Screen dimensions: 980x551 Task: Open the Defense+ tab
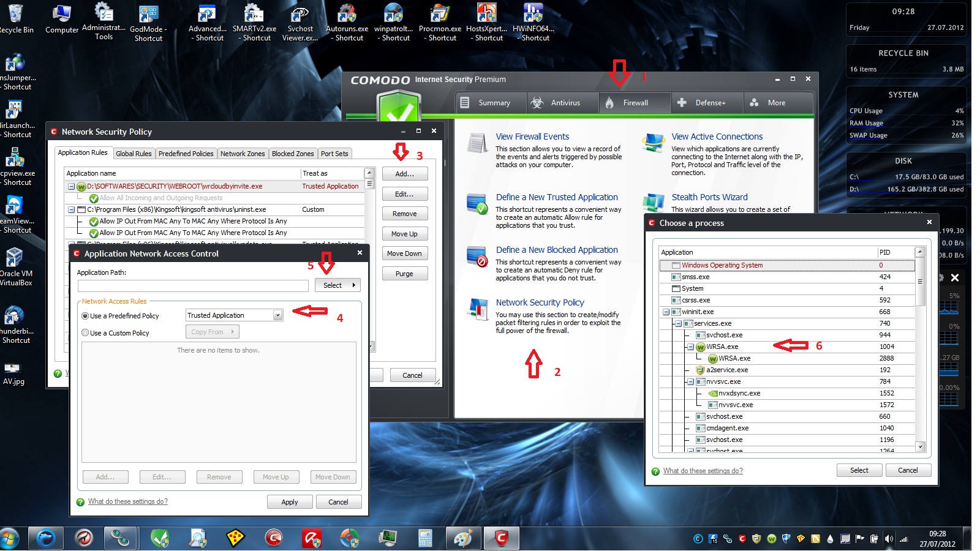(707, 103)
